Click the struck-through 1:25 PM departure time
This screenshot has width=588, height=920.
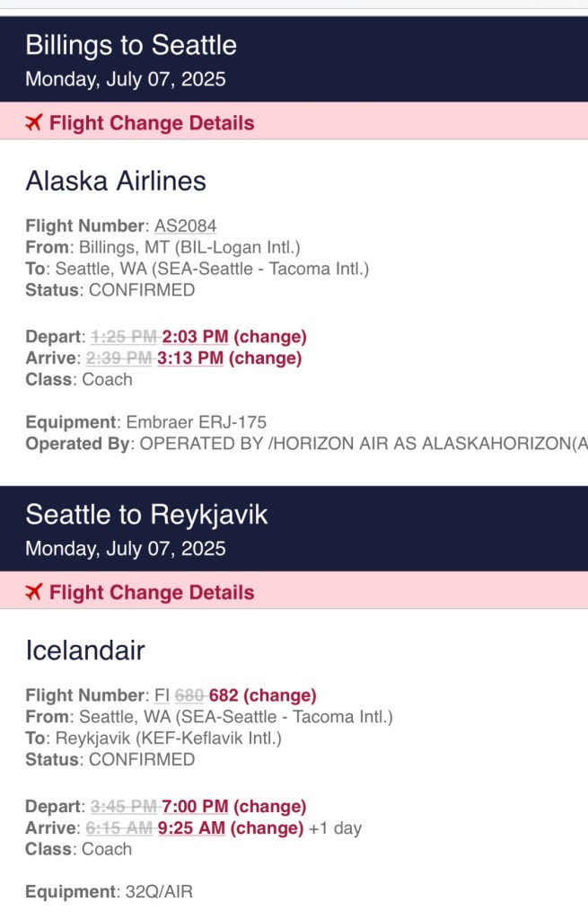124,337
